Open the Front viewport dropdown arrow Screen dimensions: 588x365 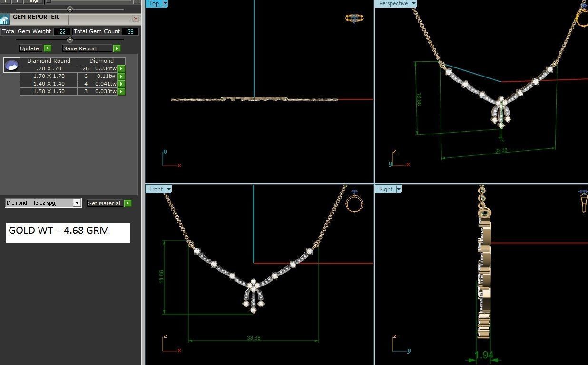tap(169, 189)
